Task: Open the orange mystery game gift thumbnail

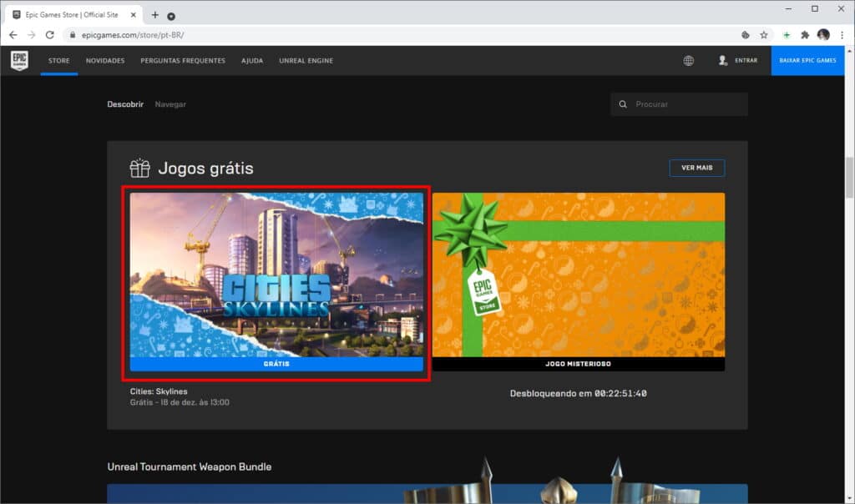Action: [x=579, y=275]
